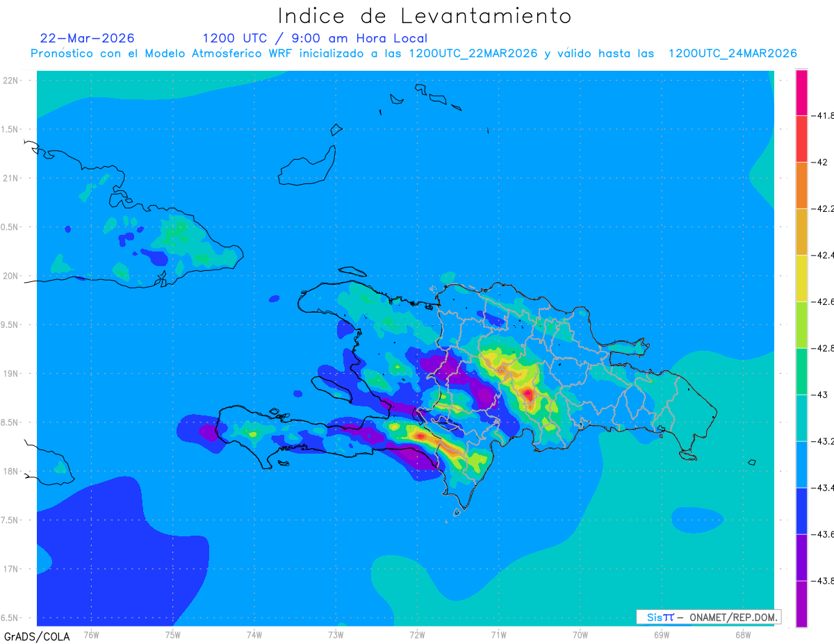Click the light green swatch between -42.6 and -42.8
The width and height of the screenshot is (834, 644).
tap(801, 325)
